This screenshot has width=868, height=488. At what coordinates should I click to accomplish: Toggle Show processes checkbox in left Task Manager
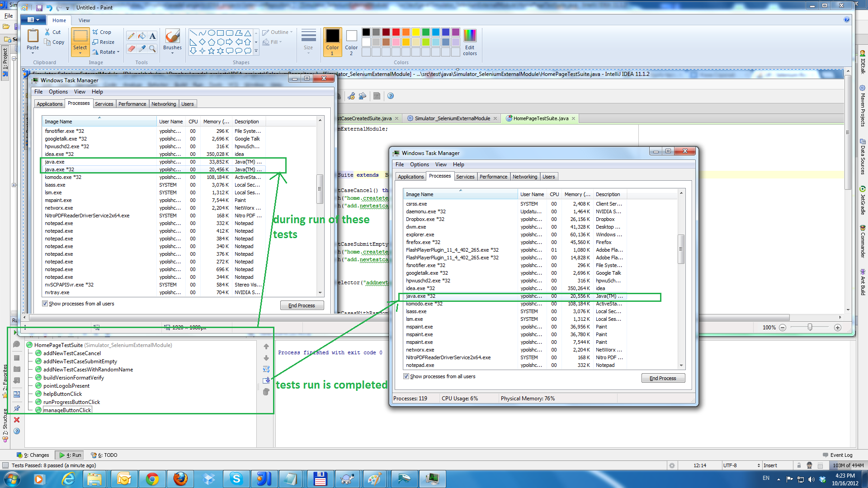pyautogui.click(x=45, y=304)
